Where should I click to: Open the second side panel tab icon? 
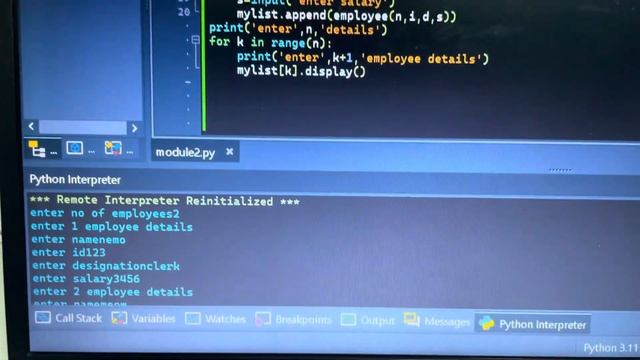pos(75,148)
